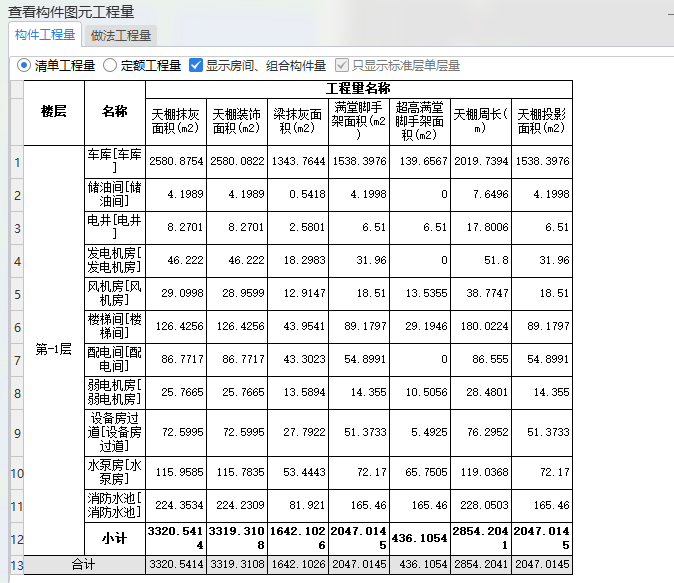Click the 合计 total label cell
Screen dimensions: 674x583
click(x=84, y=565)
